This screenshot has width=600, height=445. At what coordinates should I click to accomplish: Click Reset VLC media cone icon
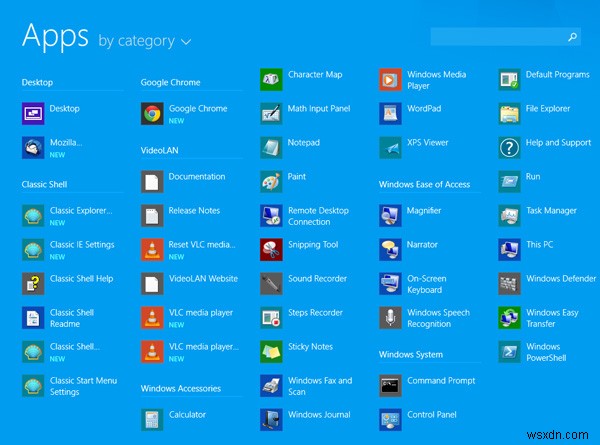point(152,250)
